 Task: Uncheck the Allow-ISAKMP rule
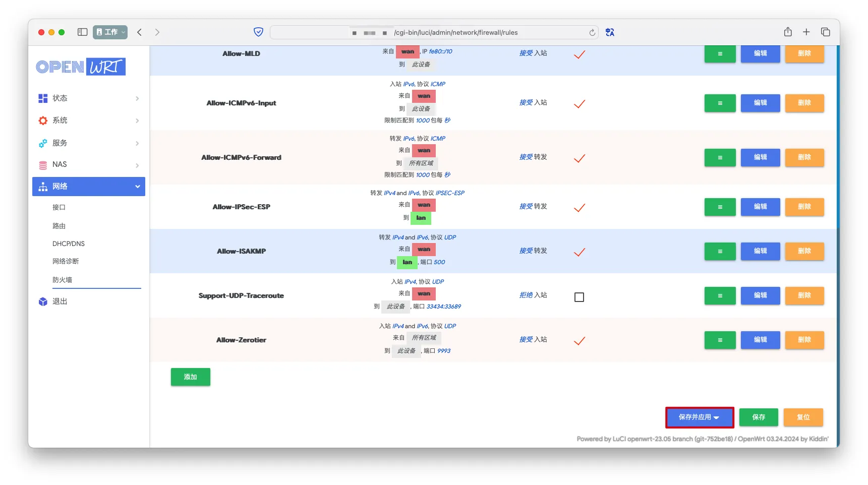(x=579, y=252)
